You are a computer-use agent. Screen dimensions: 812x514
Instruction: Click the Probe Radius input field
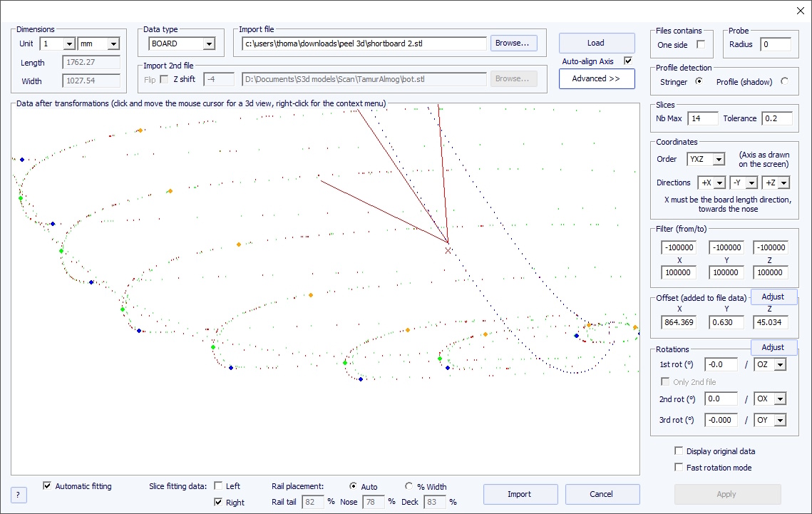775,45
